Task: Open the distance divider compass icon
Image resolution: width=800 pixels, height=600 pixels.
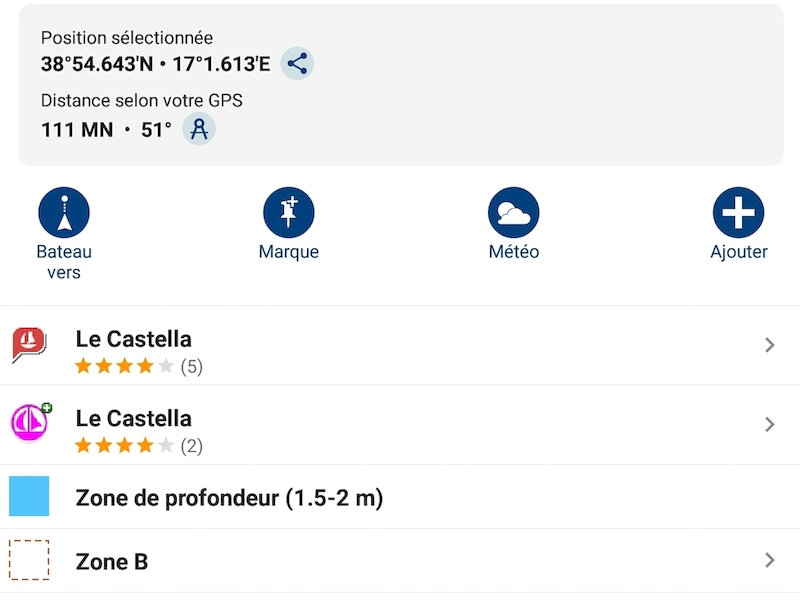Action: pos(199,129)
